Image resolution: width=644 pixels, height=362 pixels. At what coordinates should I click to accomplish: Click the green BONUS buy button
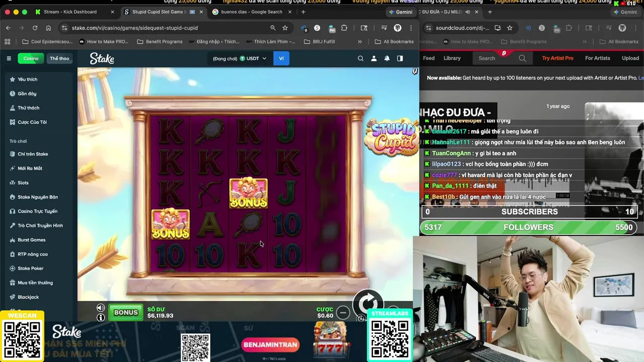(x=126, y=313)
